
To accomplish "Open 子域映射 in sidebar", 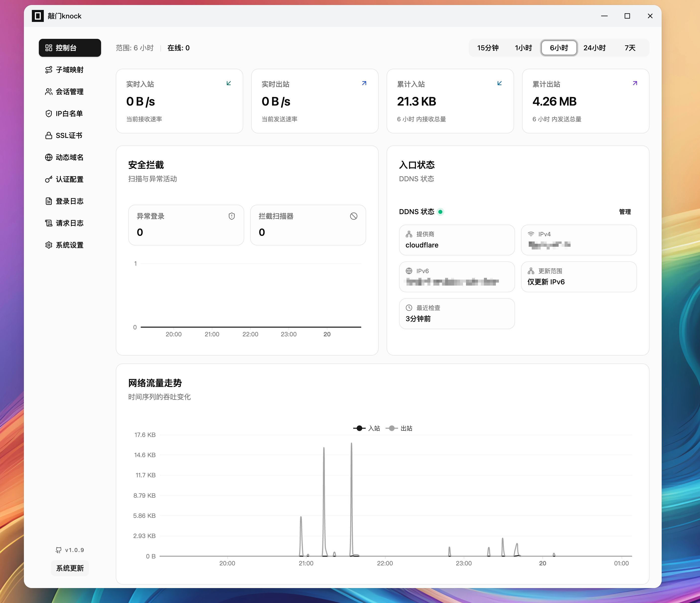I will point(69,70).
